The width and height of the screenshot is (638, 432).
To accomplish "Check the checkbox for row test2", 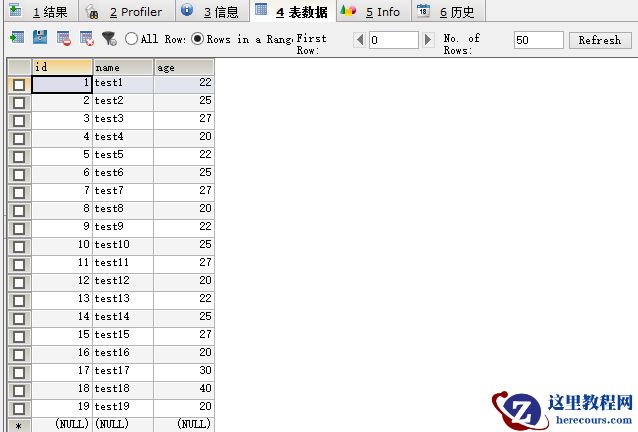I will click(19, 103).
